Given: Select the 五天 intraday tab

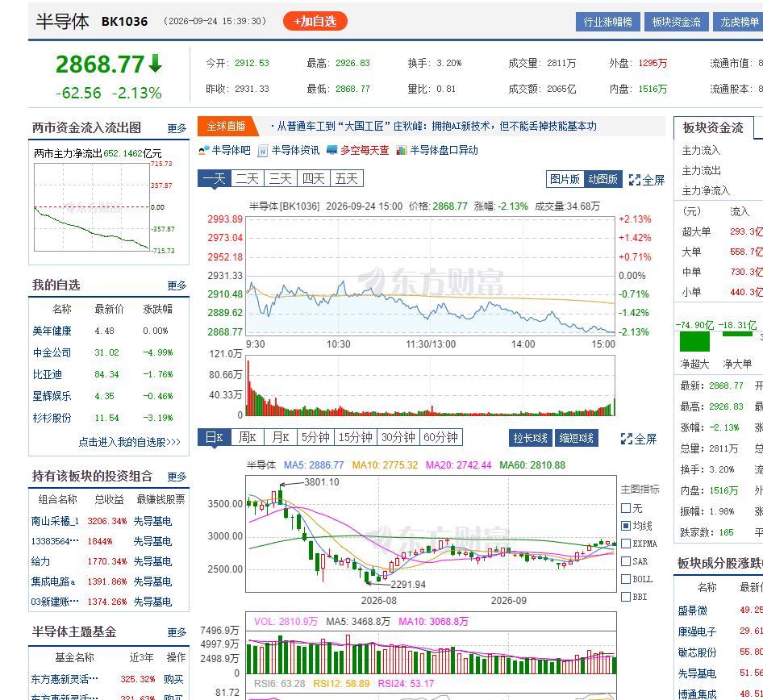Looking at the screenshot, I should click(x=347, y=178).
